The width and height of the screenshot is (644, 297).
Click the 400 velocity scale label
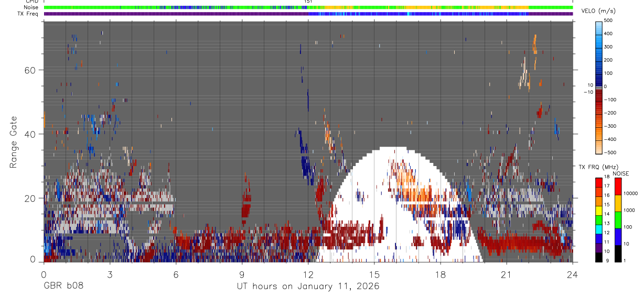(608, 34)
